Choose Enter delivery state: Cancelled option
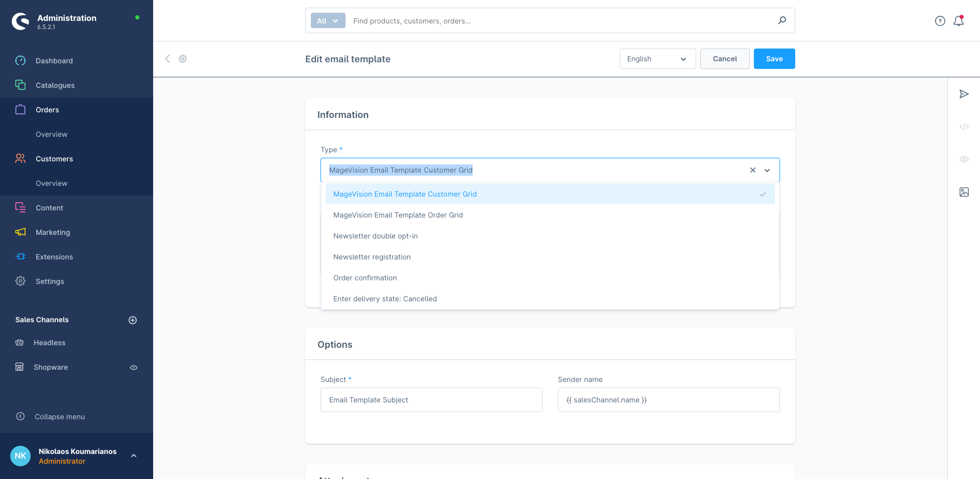This screenshot has height=479, width=980. point(550,299)
